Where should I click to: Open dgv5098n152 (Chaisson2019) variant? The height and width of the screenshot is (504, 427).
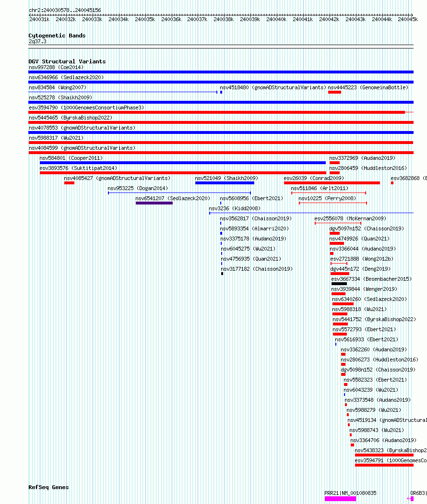coord(378,370)
